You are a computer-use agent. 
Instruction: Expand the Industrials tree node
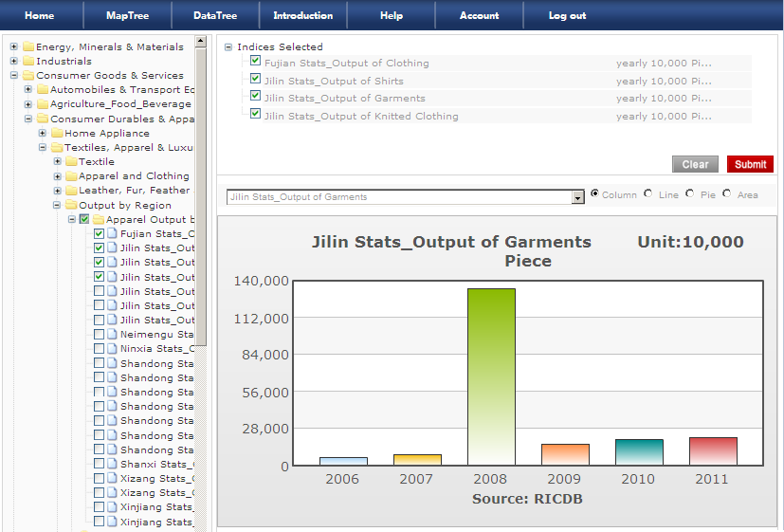click(14, 61)
